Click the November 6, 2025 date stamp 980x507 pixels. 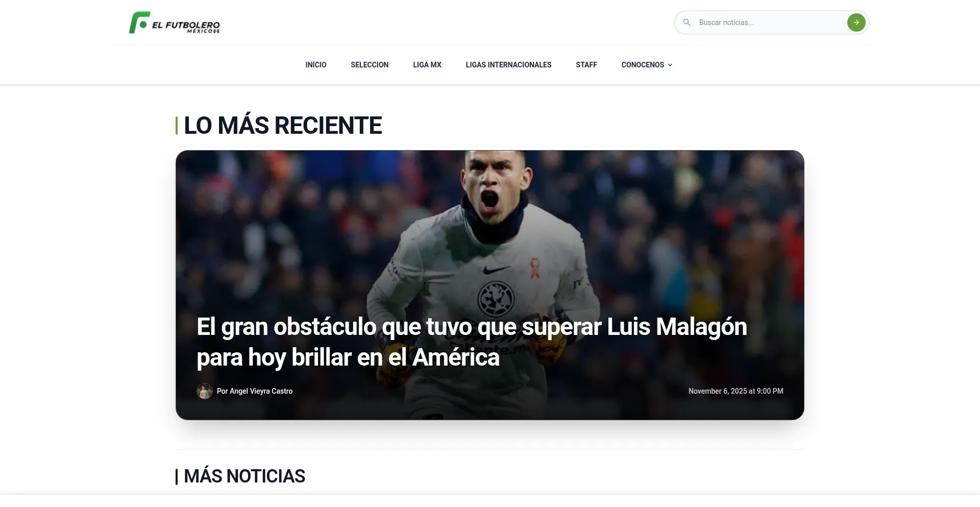click(x=736, y=391)
